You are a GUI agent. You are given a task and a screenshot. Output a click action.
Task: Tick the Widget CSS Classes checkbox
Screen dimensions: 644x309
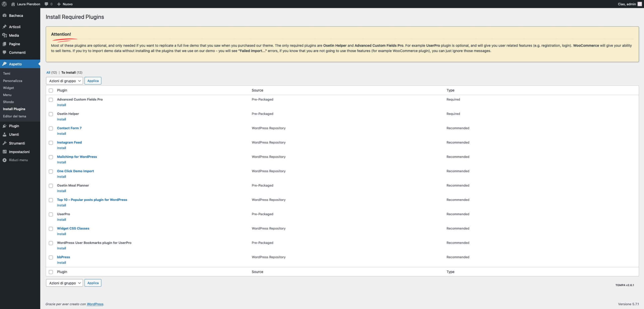(x=51, y=229)
